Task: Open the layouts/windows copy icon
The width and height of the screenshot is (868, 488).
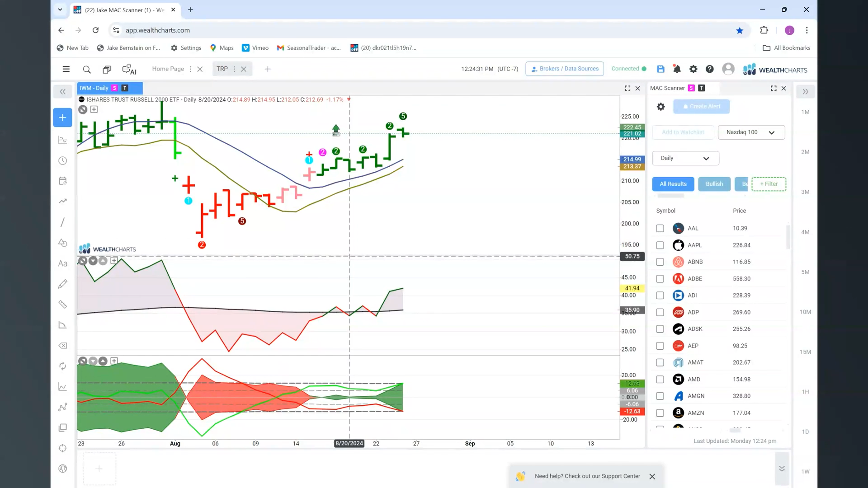Action: 107,69
